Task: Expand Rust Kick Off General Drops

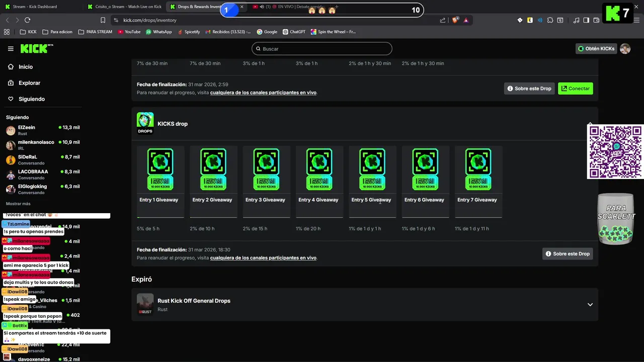Action: click(590, 305)
